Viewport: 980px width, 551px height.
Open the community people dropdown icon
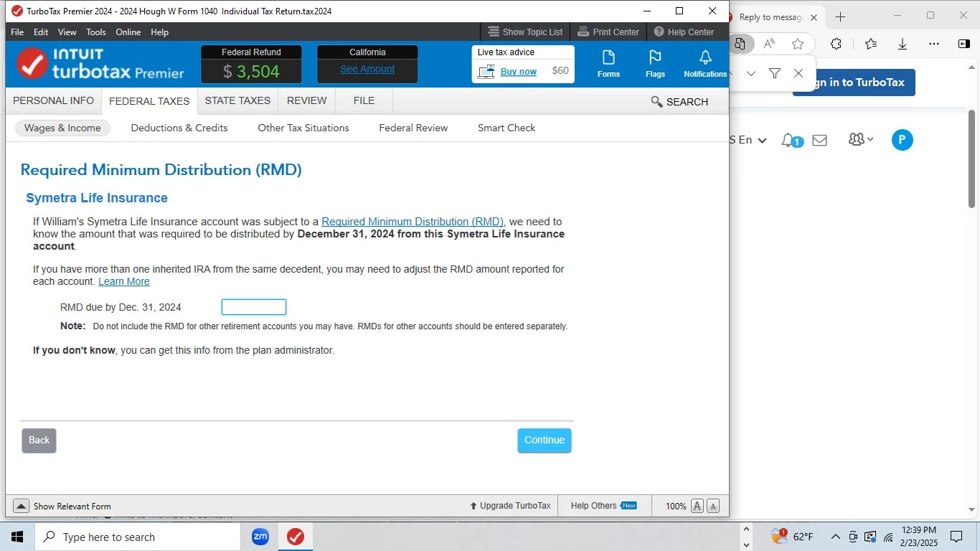860,139
